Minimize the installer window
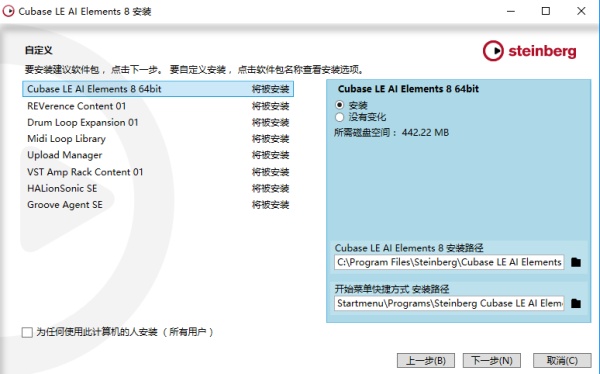The image size is (600, 374). tap(511, 11)
